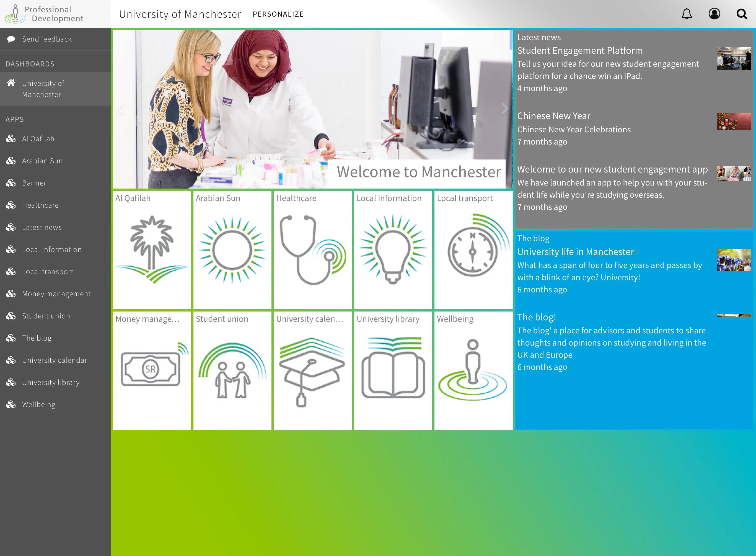Toggle the search icon in header
Viewport: 756px width, 556px height.
tap(742, 14)
